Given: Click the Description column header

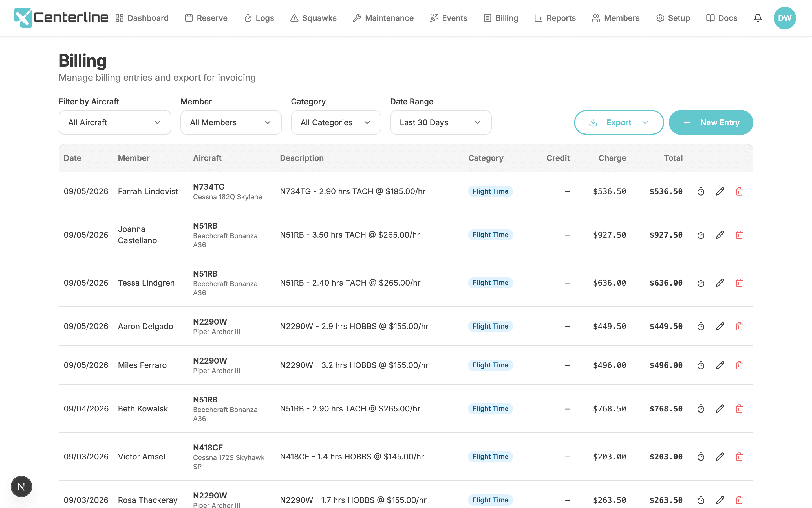Looking at the screenshot, I should [x=302, y=158].
